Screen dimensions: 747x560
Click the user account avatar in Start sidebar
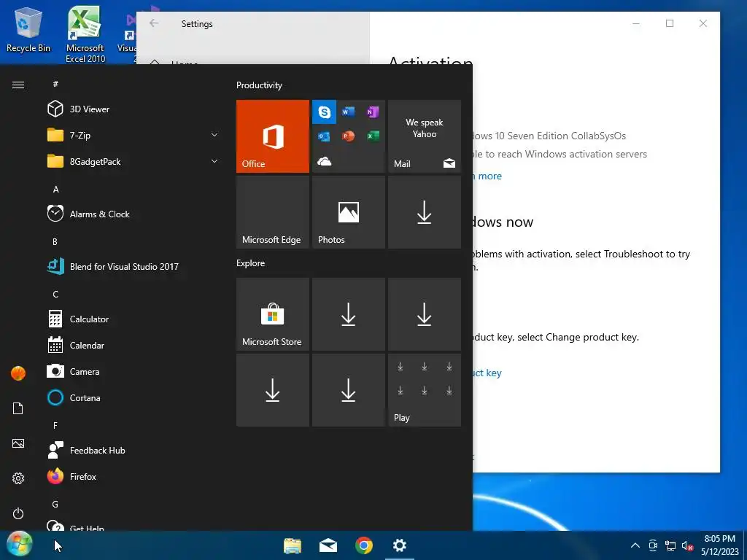[x=18, y=373]
